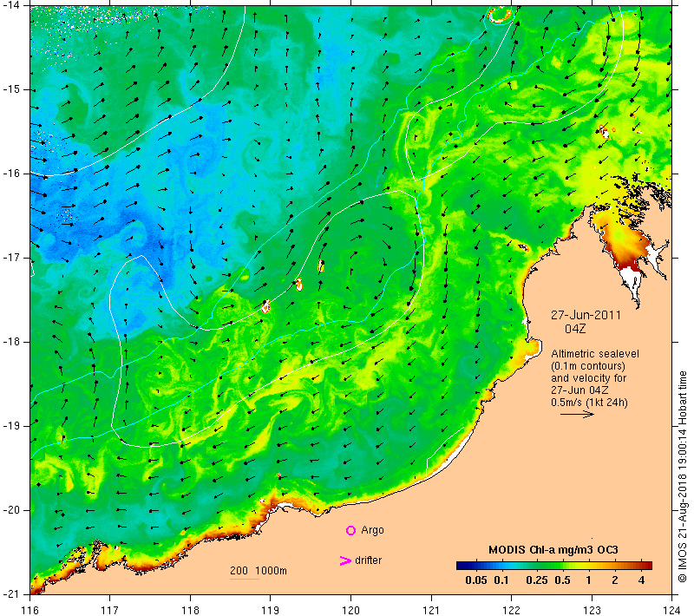The image size is (694, 616).
Task: Click latitude axis label -16
Action: click(x=10, y=173)
